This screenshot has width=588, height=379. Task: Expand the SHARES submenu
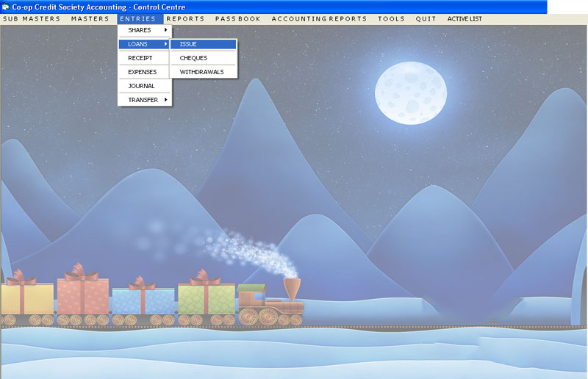click(x=140, y=30)
